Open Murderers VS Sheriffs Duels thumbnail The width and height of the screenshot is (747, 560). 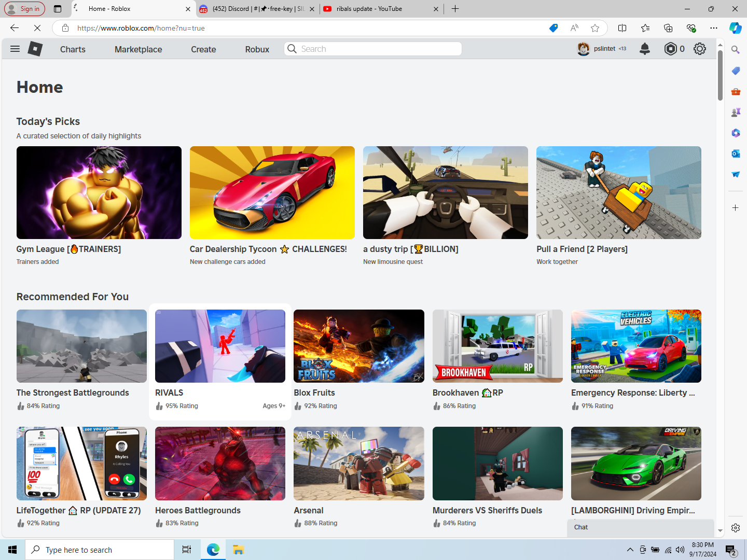tap(497, 464)
